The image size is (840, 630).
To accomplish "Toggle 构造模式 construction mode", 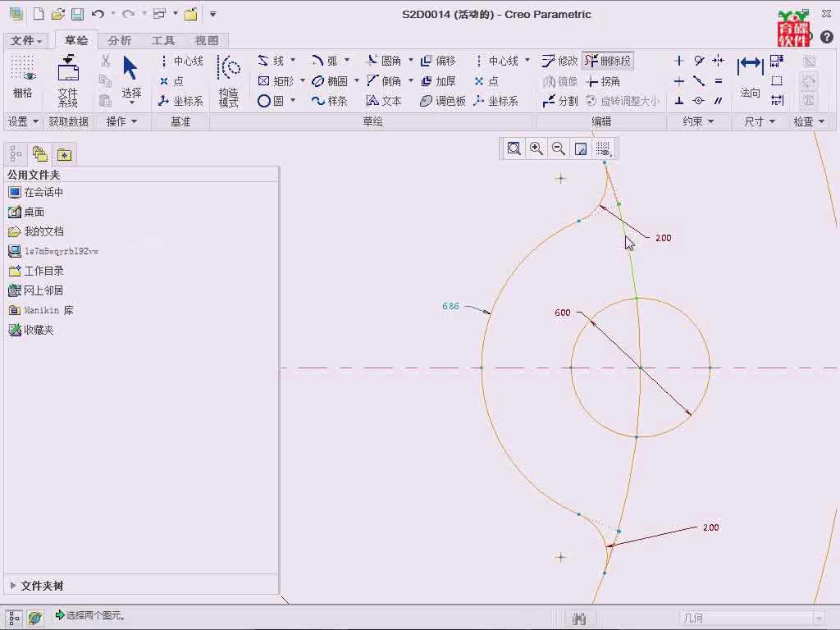I will pos(229,80).
